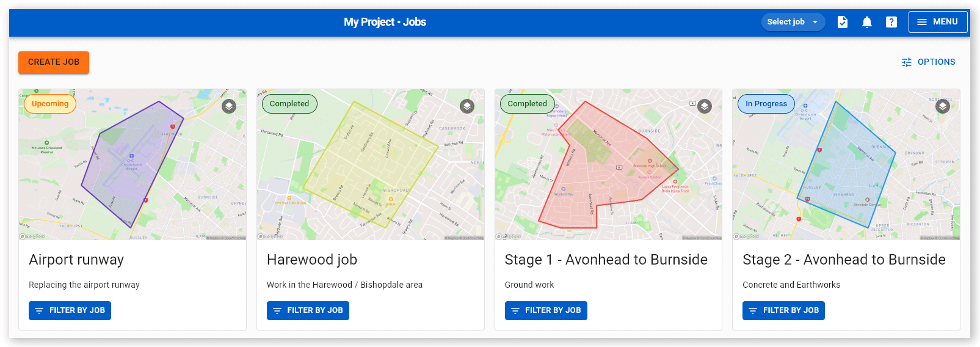Filter by the Harewood job
The width and height of the screenshot is (980, 347).
click(308, 310)
